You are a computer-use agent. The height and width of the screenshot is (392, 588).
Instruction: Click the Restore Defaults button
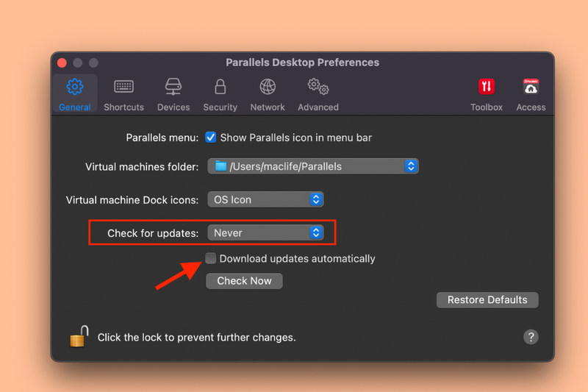[487, 300]
